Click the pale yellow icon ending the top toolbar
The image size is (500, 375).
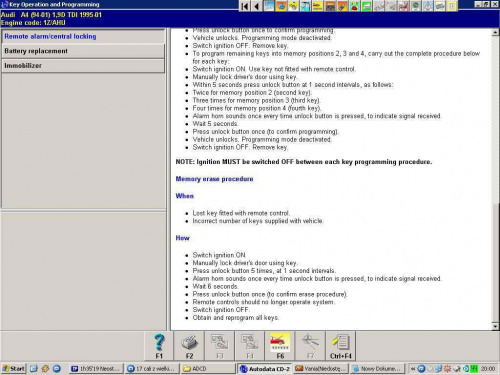coord(452,6)
